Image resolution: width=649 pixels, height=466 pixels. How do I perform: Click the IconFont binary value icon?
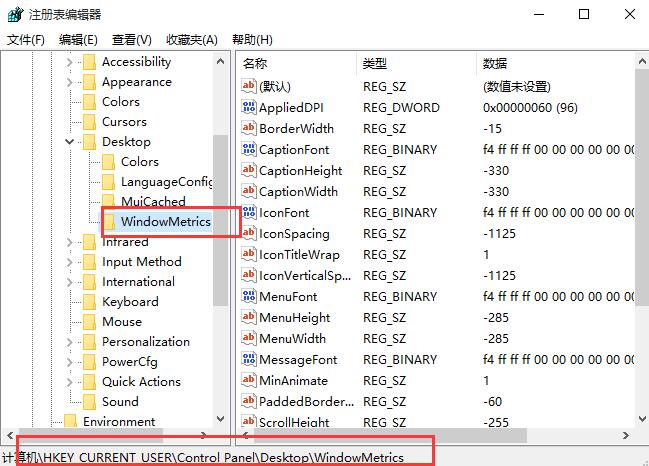[x=249, y=213]
